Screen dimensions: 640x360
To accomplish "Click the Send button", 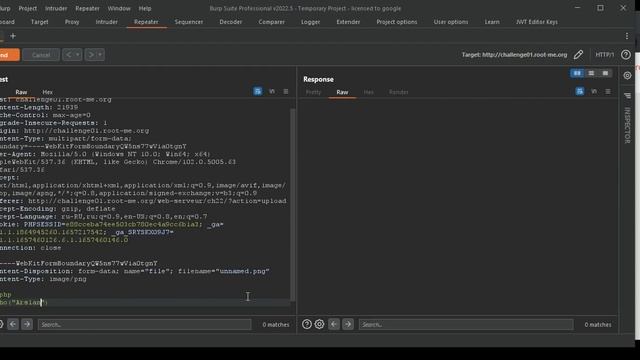I will [9, 55].
